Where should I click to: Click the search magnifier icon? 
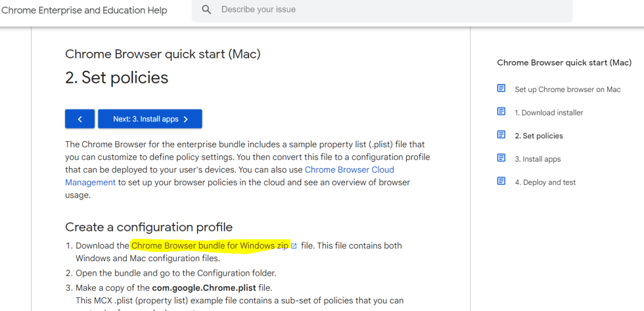tap(206, 9)
